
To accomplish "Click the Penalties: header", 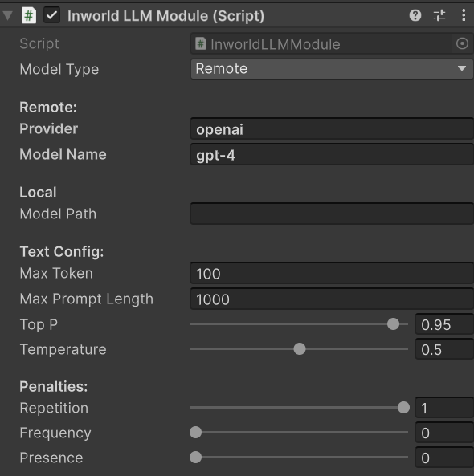I will coord(54,387).
